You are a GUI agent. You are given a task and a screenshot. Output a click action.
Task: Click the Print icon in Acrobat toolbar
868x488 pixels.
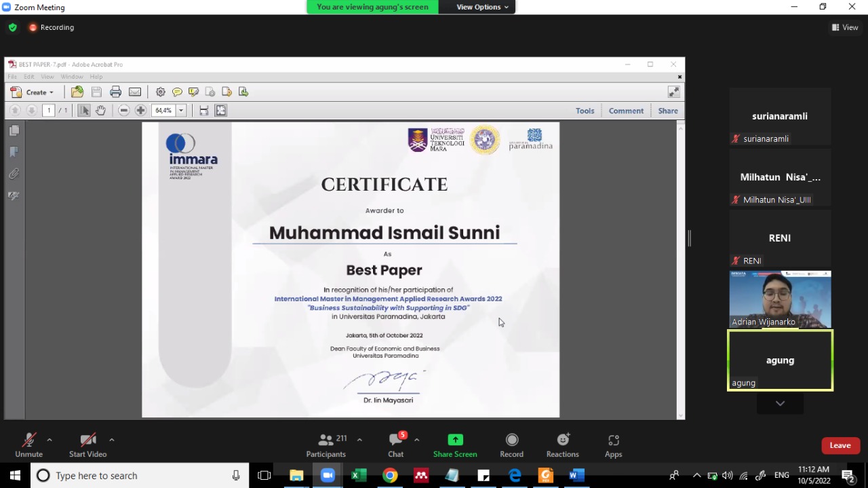115,92
